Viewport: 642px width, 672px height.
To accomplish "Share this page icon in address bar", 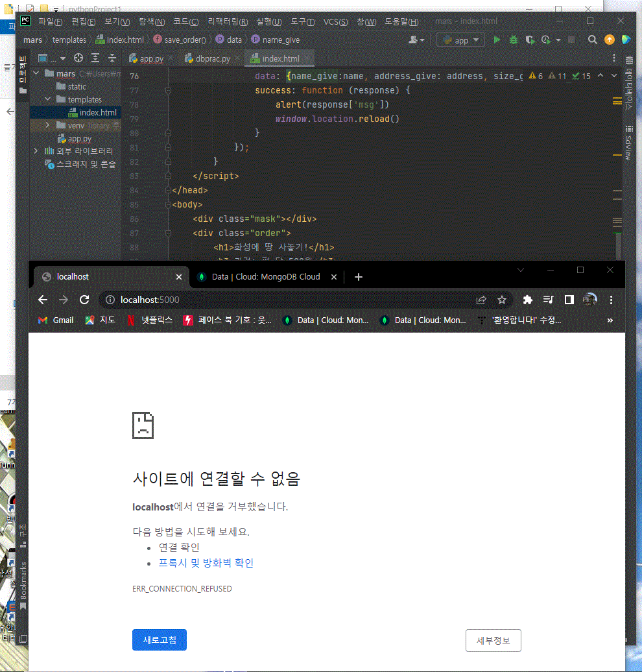I will point(481,300).
